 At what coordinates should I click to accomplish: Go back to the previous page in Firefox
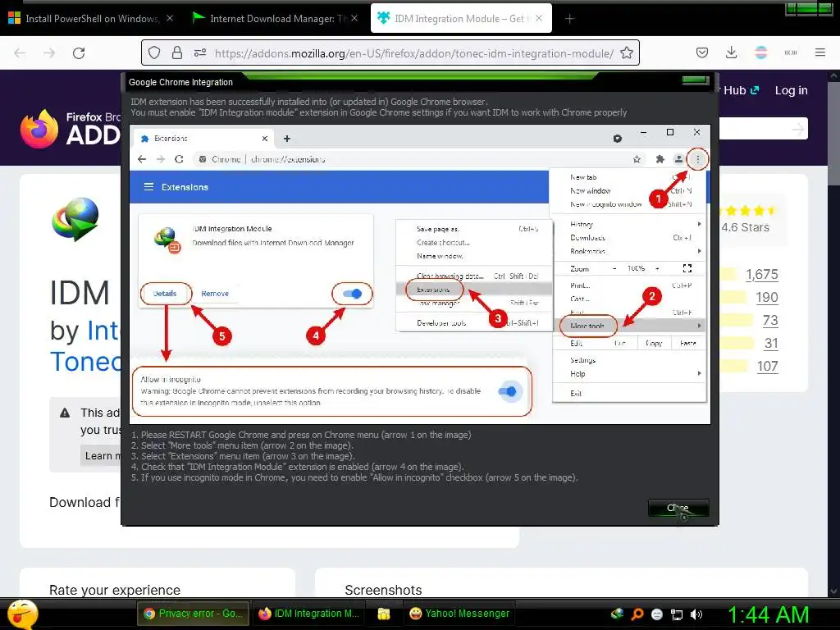20,53
